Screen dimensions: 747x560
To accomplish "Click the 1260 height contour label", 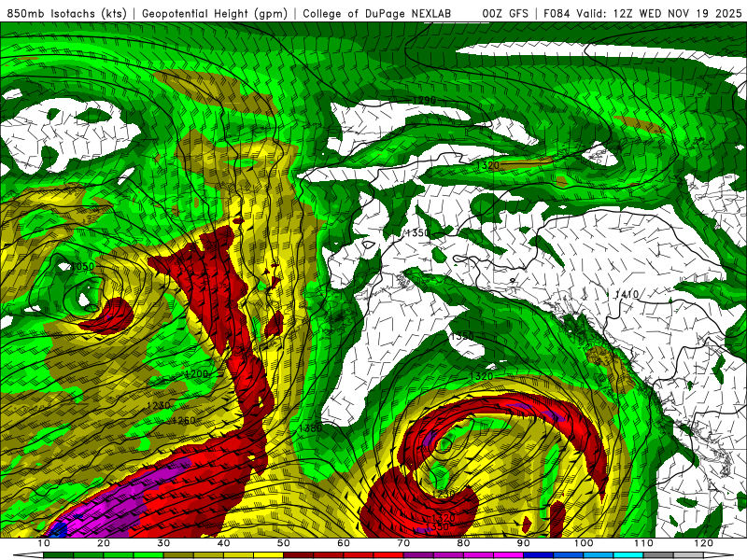I will click(183, 421).
